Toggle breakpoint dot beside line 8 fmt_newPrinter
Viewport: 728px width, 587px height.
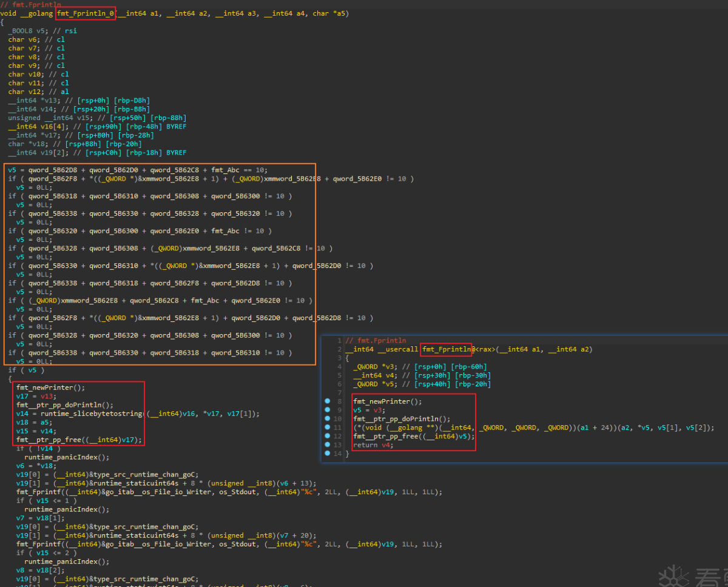(328, 401)
